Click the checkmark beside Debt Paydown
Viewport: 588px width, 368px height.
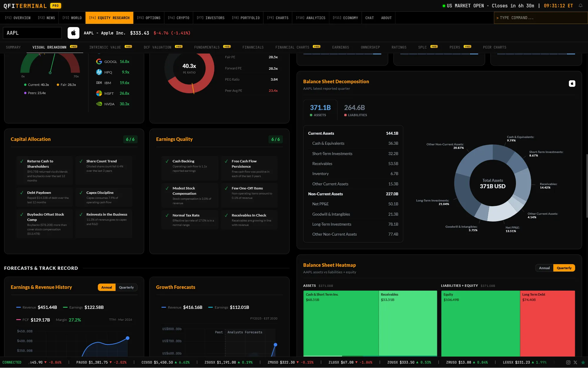22,193
